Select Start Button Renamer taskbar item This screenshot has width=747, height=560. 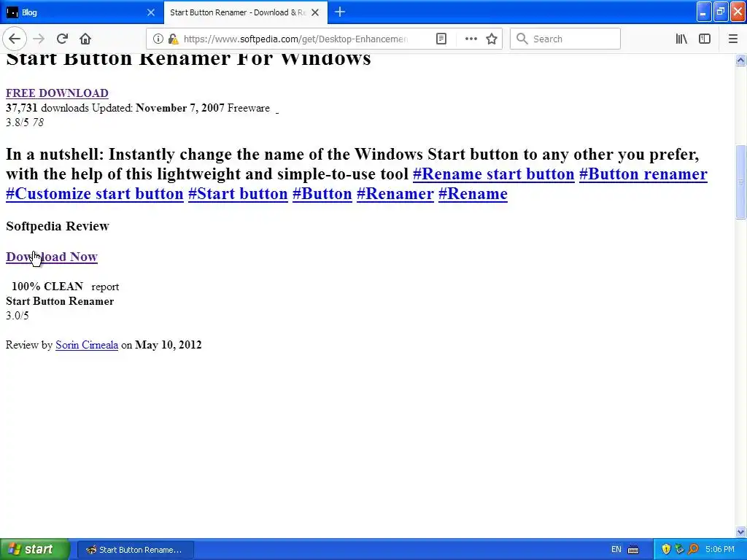coord(135,550)
